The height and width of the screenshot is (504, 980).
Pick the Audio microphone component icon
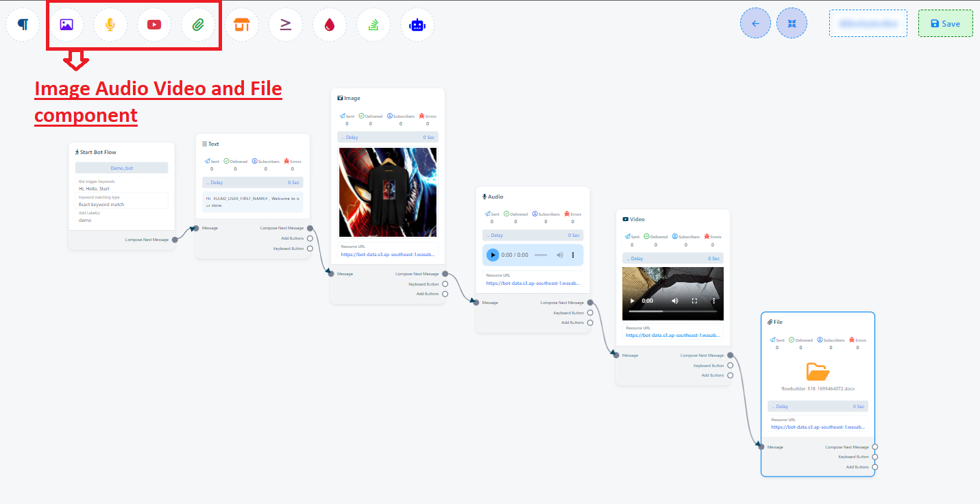tap(110, 25)
